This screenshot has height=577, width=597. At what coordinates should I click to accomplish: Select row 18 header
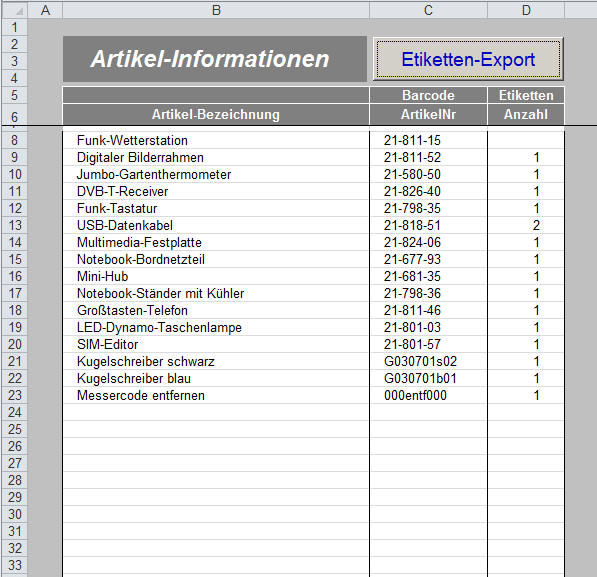15,310
